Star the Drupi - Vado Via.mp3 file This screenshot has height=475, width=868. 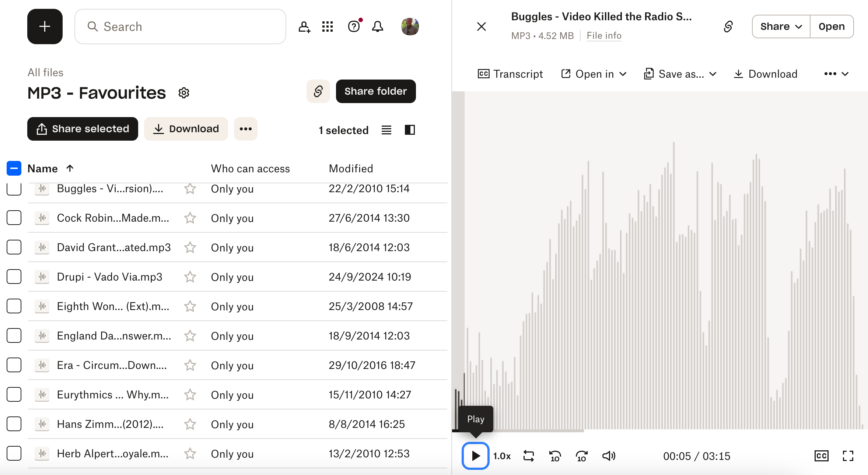[190, 277]
